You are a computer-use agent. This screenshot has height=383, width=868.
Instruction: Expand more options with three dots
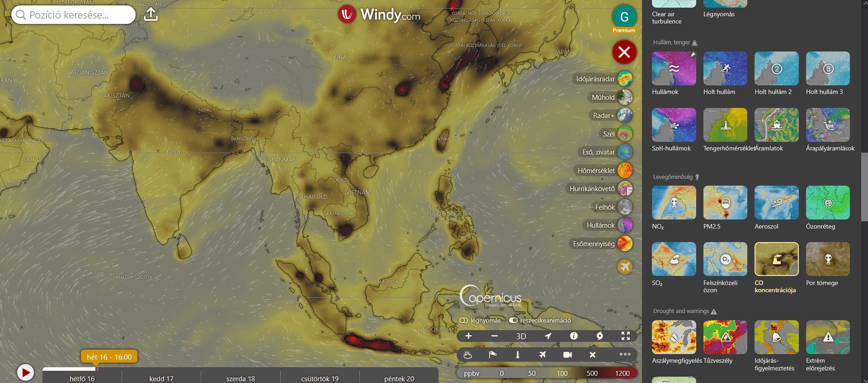pos(625,355)
